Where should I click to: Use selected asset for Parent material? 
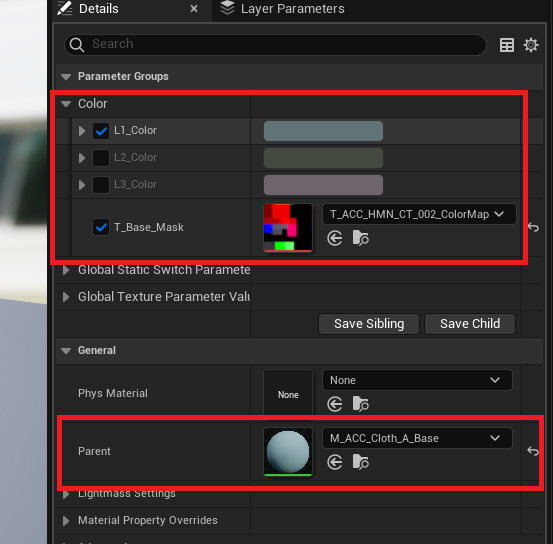click(334, 462)
